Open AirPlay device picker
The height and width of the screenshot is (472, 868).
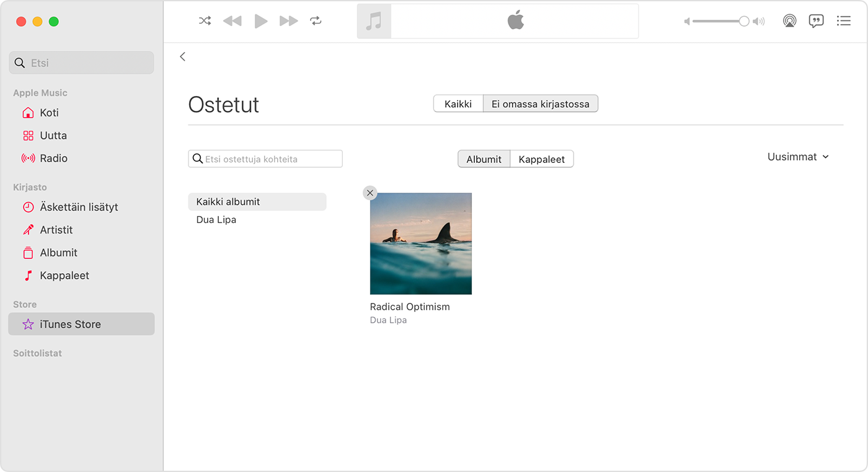(789, 20)
